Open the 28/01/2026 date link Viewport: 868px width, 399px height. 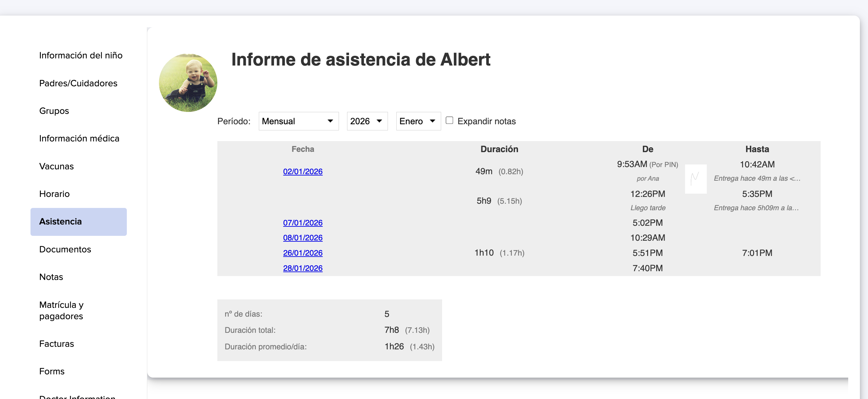click(303, 268)
